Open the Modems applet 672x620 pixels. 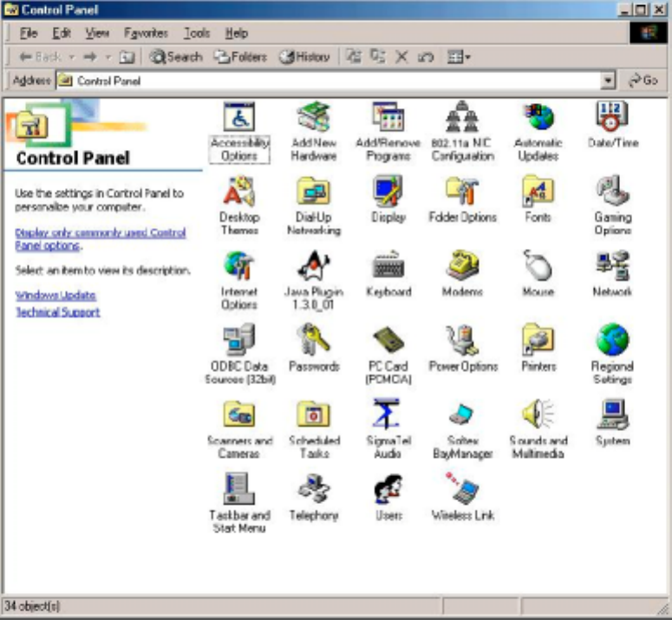[x=462, y=274]
